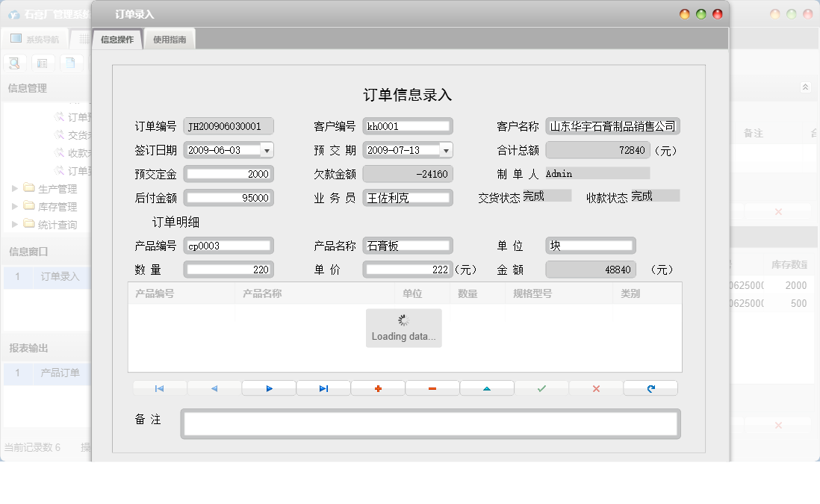Viewport: 820px width, 504px height.
Task: Jump to the last record icon
Action: [x=323, y=388]
